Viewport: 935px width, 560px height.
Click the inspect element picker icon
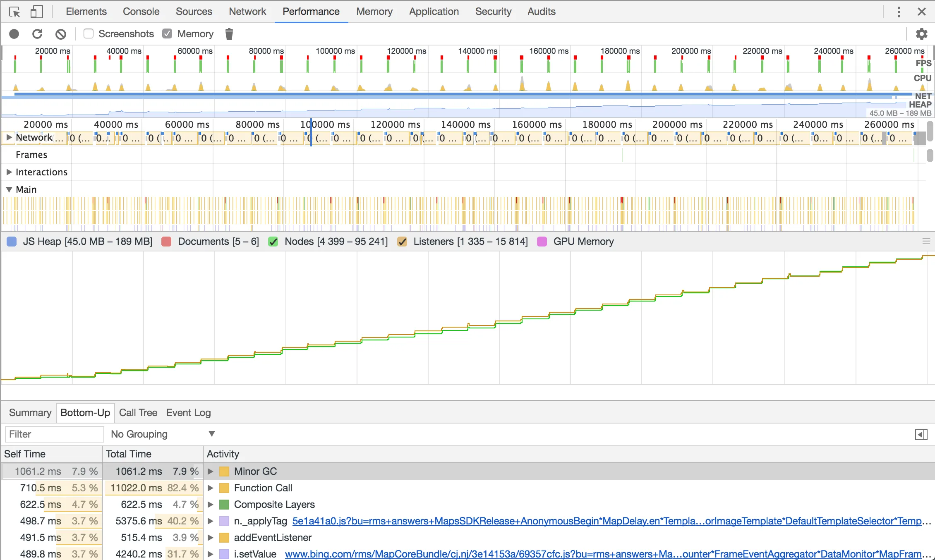pos(14,12)
